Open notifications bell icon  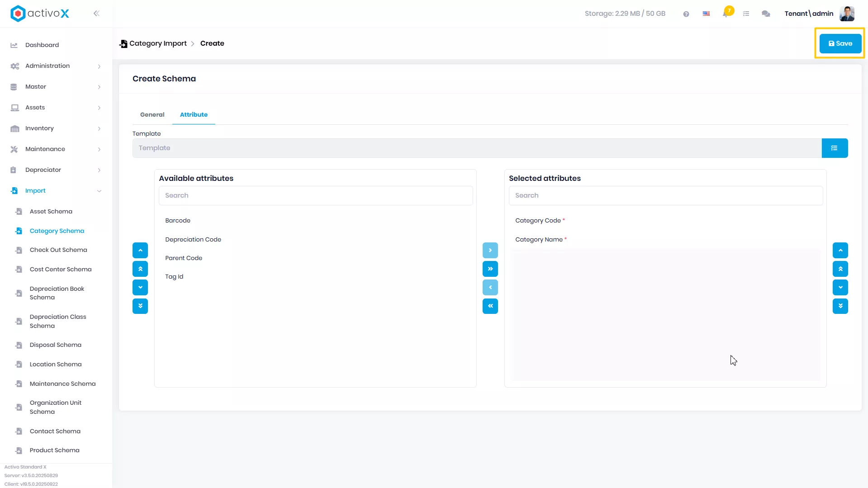726,14
